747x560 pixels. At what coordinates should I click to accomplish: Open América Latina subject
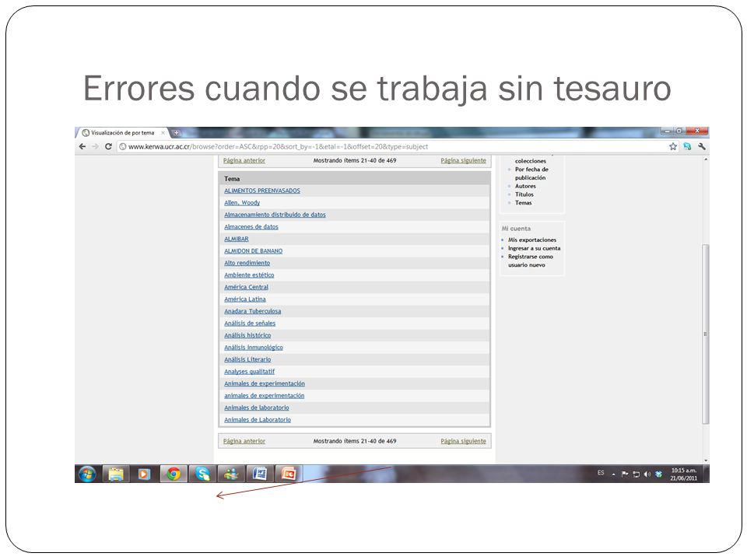click(245, 299)
